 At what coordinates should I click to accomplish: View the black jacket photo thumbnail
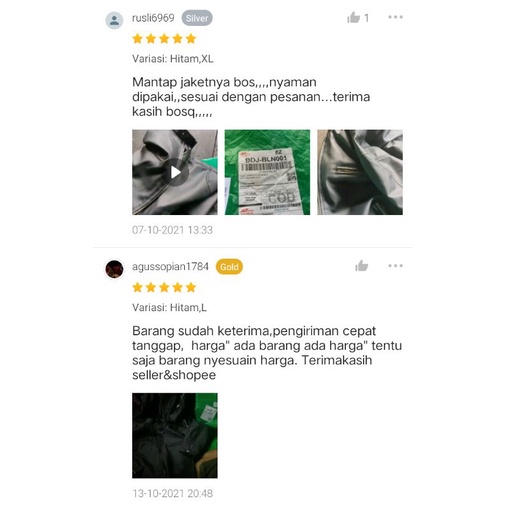point(175,436)
